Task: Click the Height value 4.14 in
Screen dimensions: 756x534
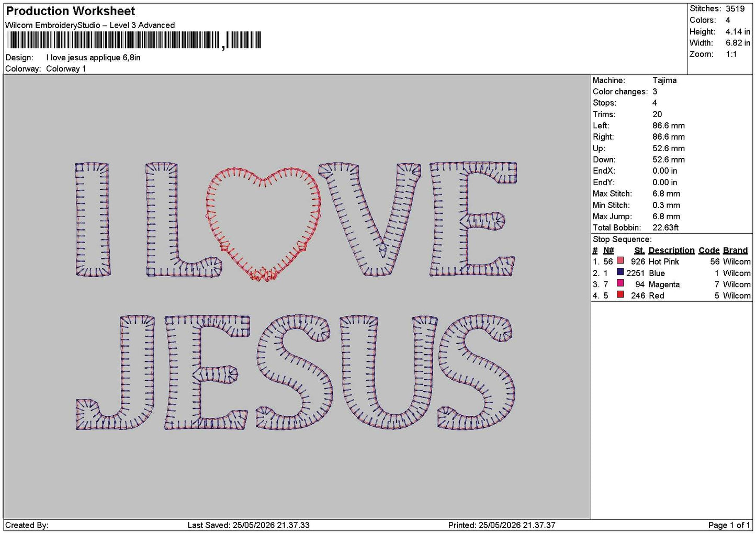Action: [x=738, y=31]
